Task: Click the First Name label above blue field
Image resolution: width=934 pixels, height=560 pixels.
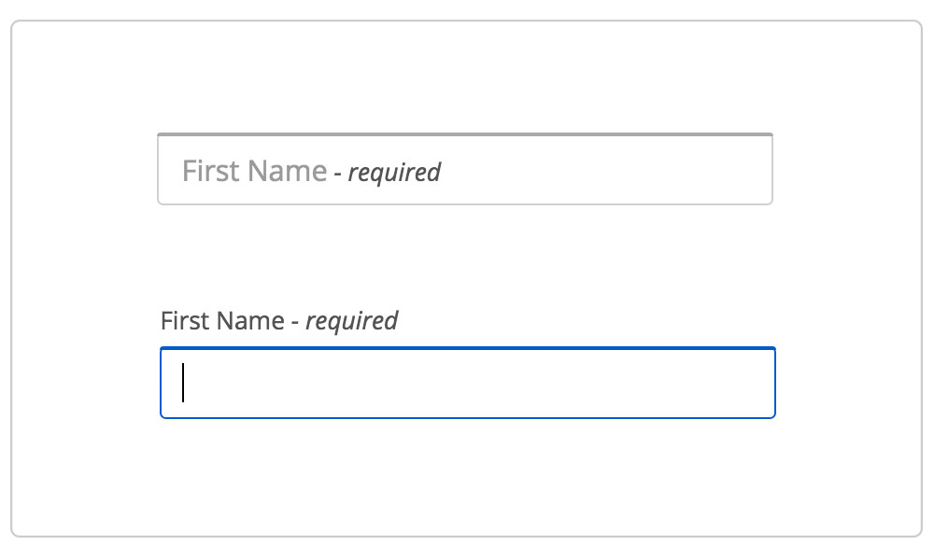Action: click(278, 321)
